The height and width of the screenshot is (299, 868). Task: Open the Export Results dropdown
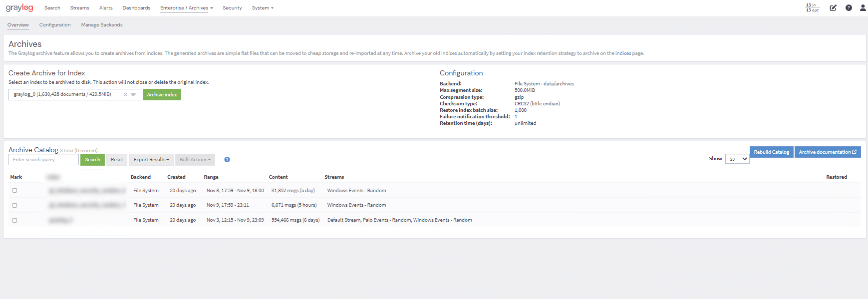point(151,160)
